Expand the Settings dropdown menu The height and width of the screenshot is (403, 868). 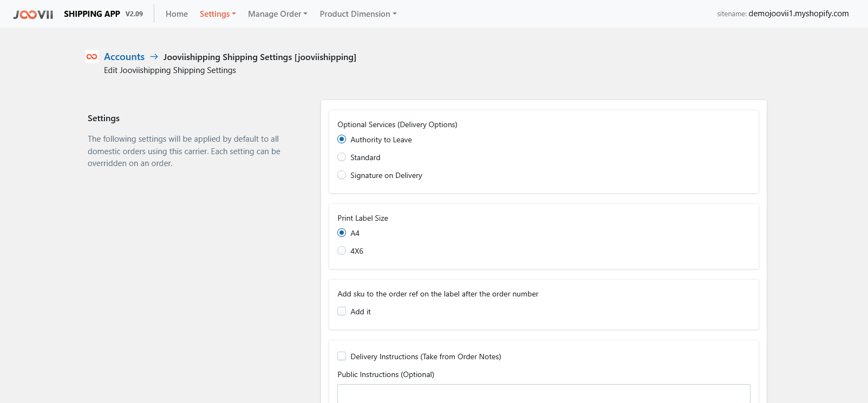coord(218,14)
